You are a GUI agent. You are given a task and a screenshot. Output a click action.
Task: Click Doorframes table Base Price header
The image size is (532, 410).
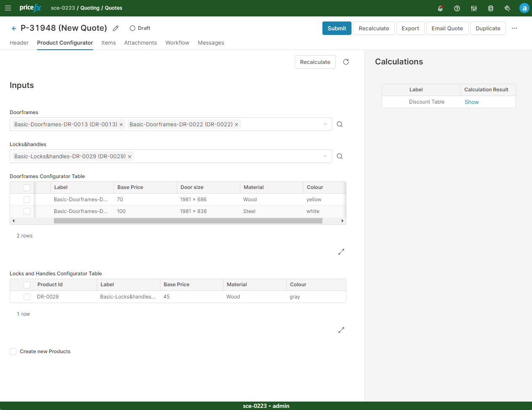coord(145,187)
